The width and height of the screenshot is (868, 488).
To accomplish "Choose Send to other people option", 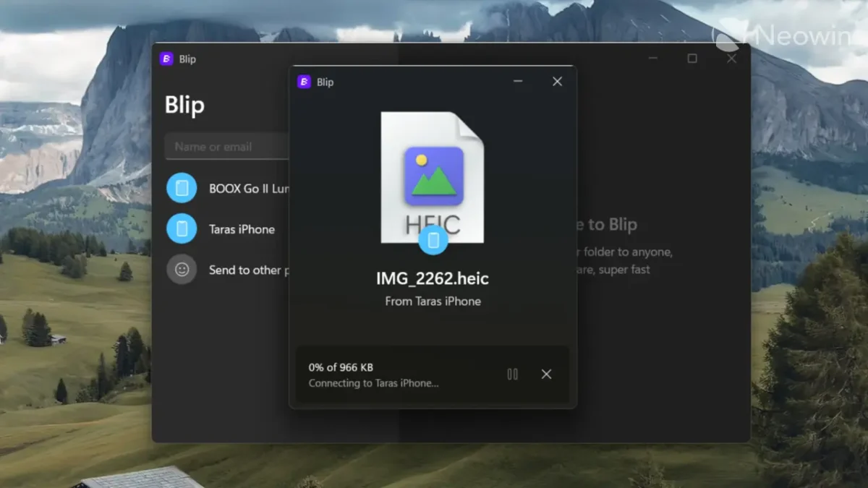I will click(x=227, y=269).
